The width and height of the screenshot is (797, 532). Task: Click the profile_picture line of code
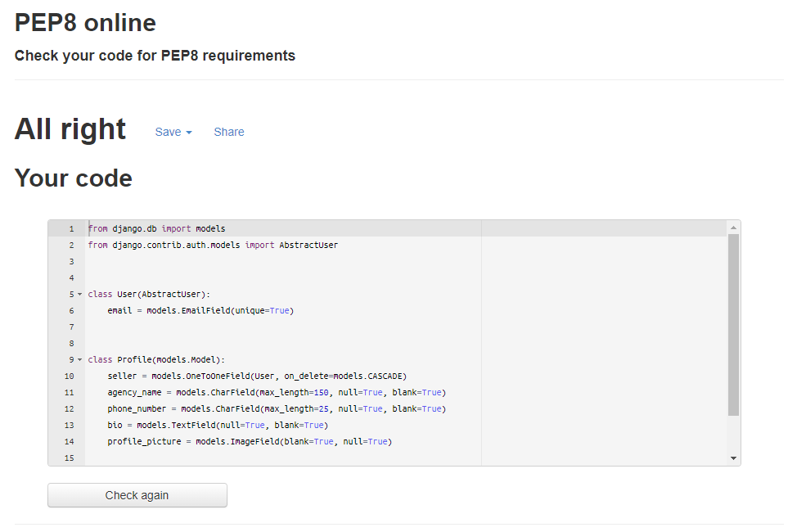[x=245, y=441]
